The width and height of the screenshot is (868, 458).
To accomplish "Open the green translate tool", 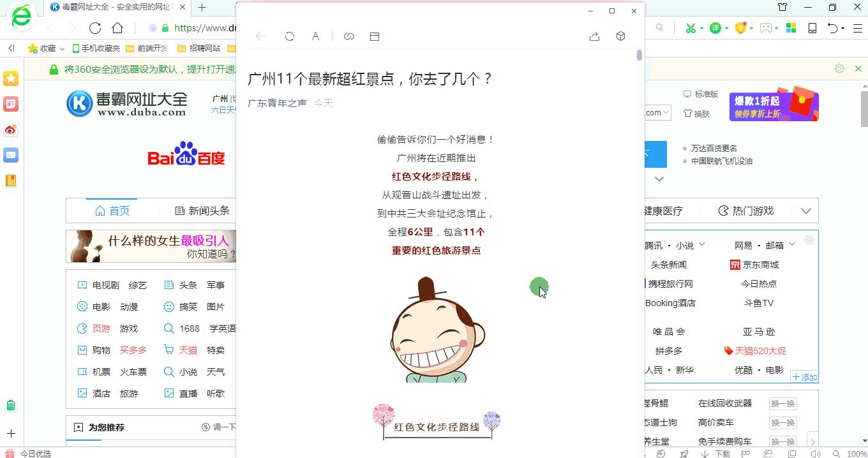I will 715,28.
